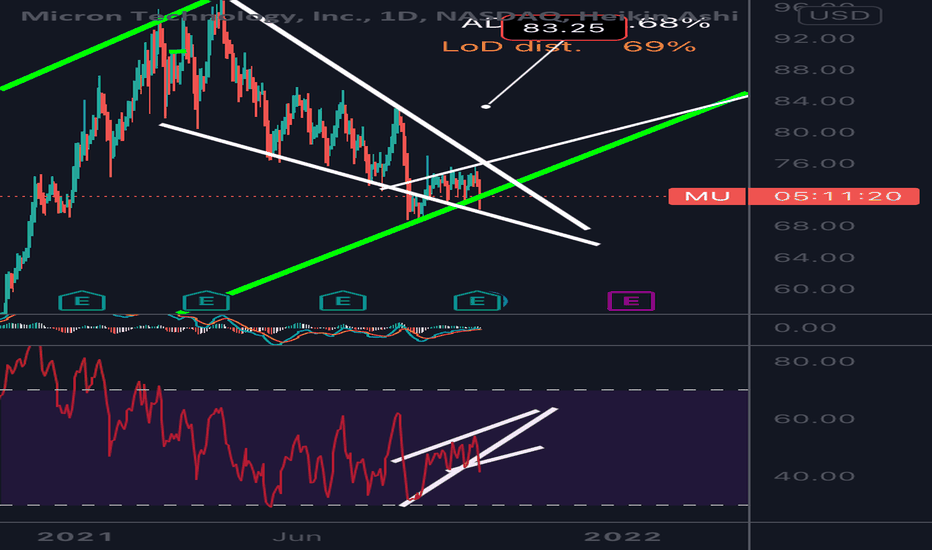Image resolution: width=932 pixels, height=550 pixels.
Task: Click the third teal earnings E marker
Action: pos(343,301)
